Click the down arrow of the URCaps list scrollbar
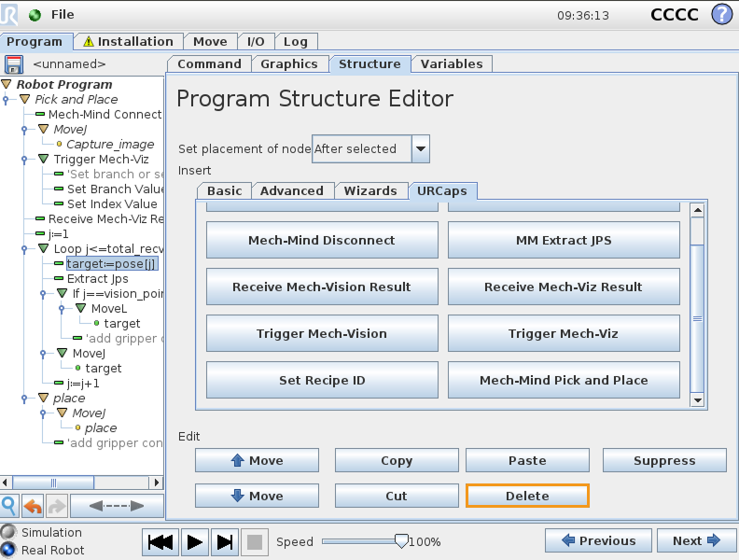 pos(696,399)
